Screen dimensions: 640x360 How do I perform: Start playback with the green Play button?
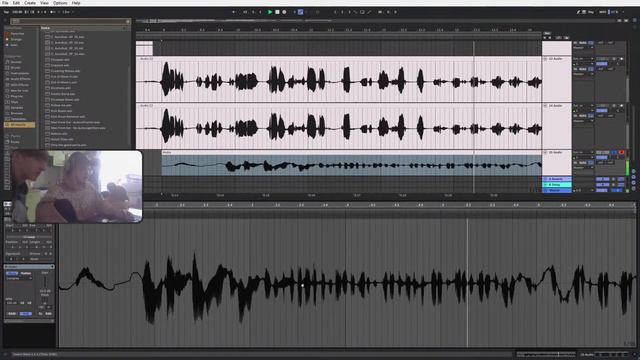270,12
